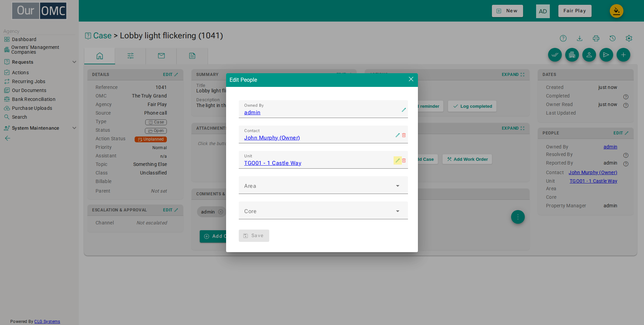Remove the Unit TG001 trash icon
644x325 pixels.
point(404,160)
